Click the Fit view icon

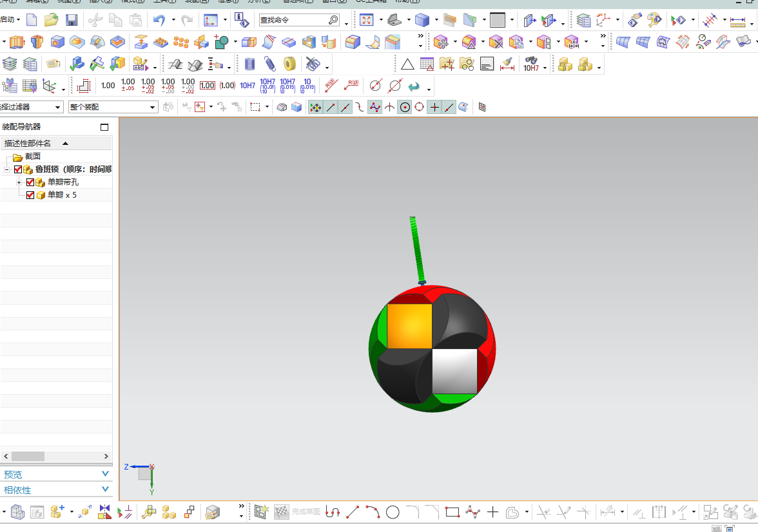(366, 20)
